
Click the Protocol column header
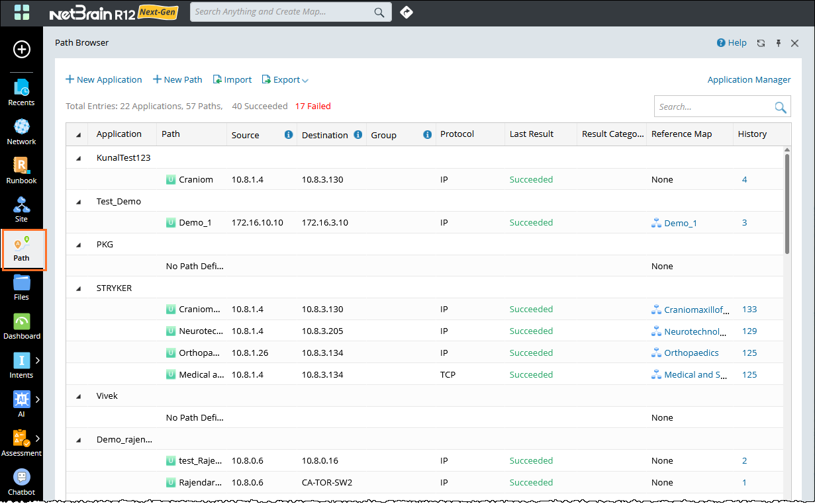[x=457, y=134]
